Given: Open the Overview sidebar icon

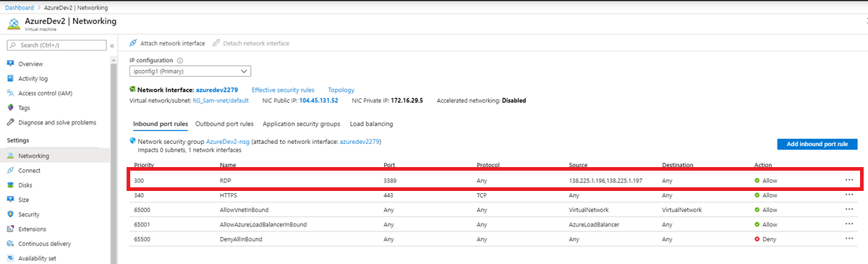Looking at the screenshot, I should pyautogui.click(x=11, y=64).
